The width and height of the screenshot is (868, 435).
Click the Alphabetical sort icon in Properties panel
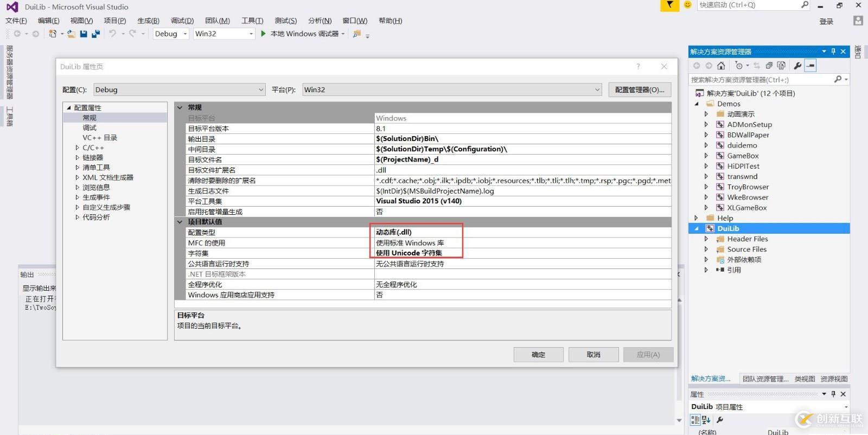coord(706,420)
